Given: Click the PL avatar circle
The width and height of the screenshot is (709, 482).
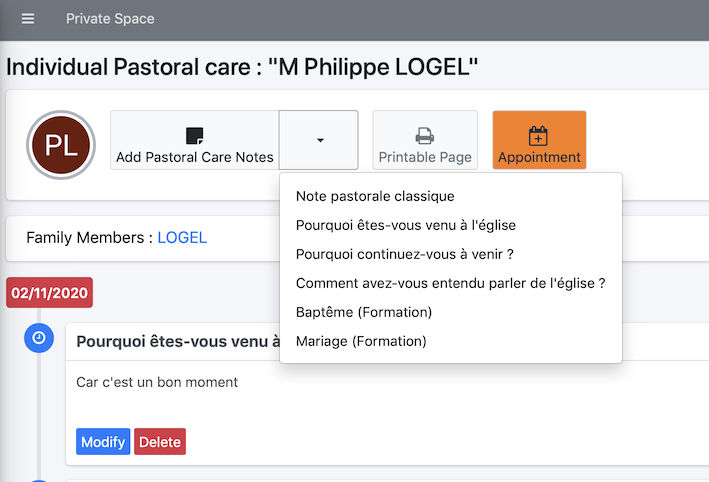Looking at the screenshot, I should [x=61, y=145].
